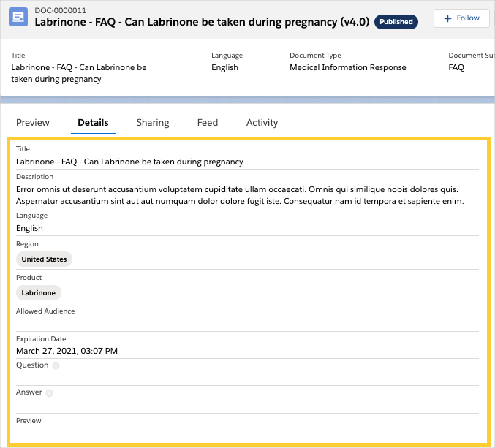This screenshot has height=448, width=495.
Task: Click the Published status badge
Action: tap(396, 22)
